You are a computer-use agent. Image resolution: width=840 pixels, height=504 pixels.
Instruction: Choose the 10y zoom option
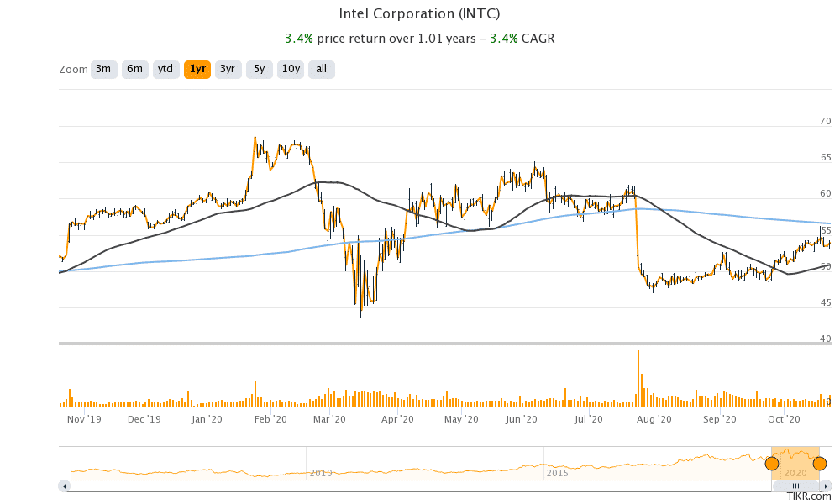pos(291,69)
